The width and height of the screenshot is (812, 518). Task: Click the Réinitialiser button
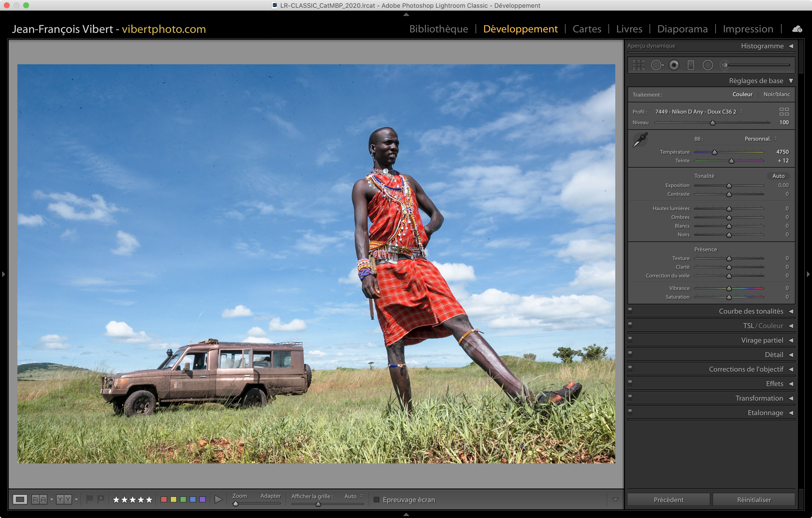click(754, 499)
